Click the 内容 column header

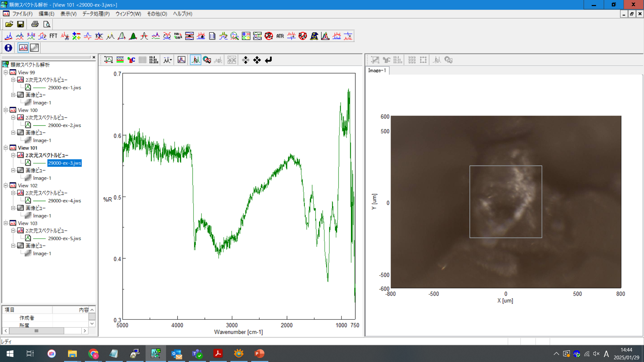[70, 310]
